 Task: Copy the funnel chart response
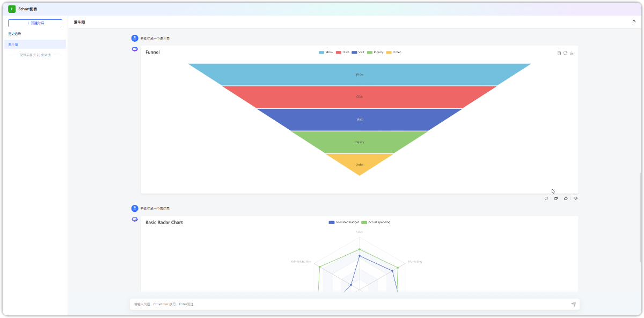556,198
